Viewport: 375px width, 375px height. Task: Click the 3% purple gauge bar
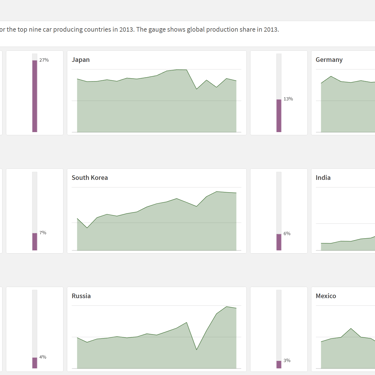(x=279, y=364)
